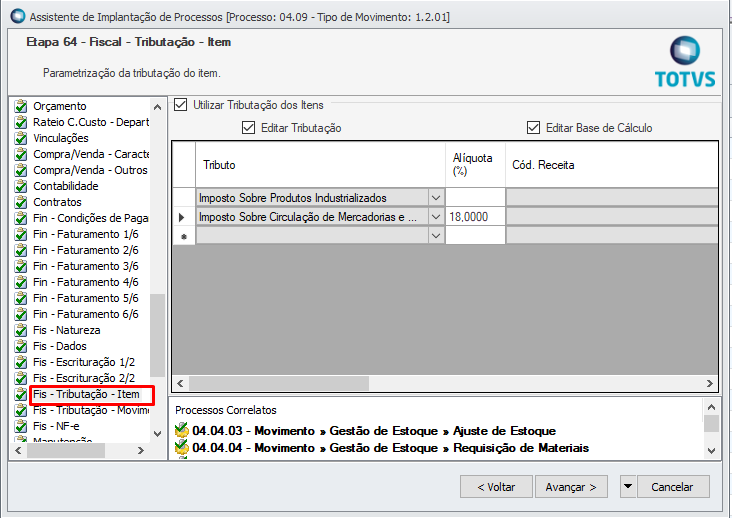Image resolution: width=732 pixels, height=518 pixels.
Task: Click the step list's scroll right arrow
Action: tap(141, 450)
